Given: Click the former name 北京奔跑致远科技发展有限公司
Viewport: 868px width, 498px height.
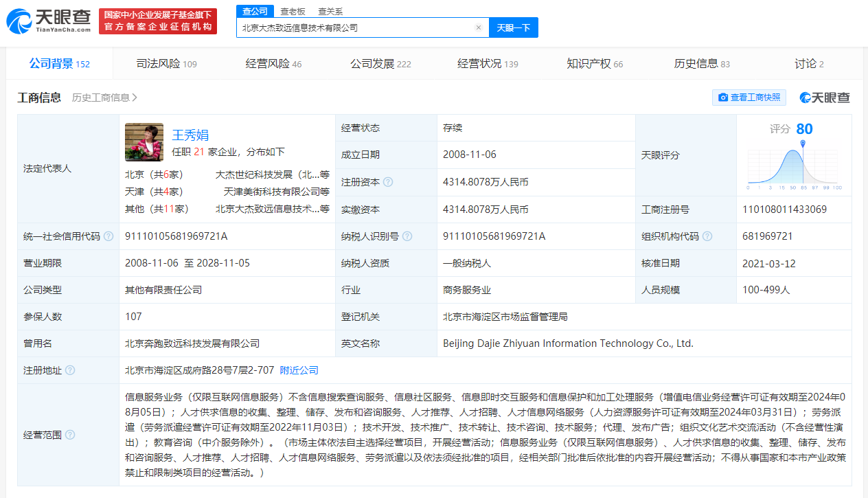Looking at the screenshot, I should [x=192, y=343].
